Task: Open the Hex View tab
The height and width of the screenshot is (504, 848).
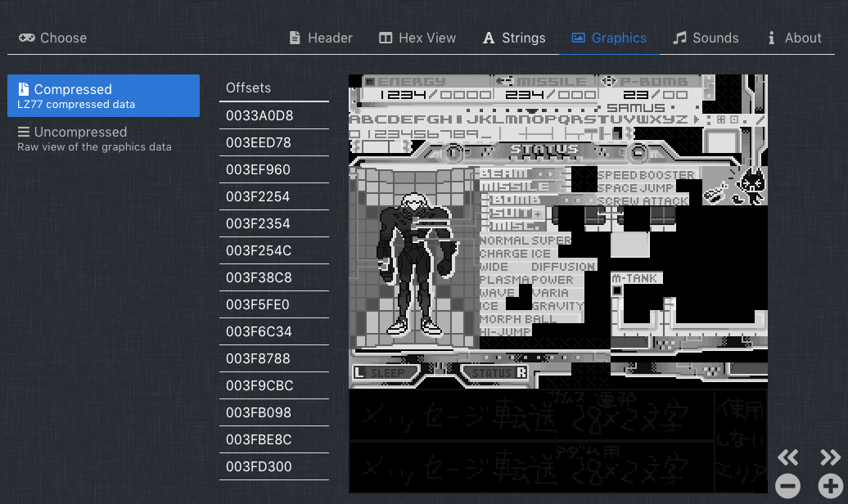Action: coord(417,38)
